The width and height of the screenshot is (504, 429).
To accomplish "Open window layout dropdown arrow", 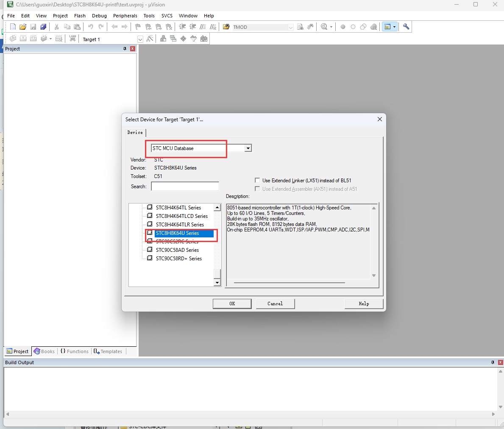I will (x=394, y=27).
